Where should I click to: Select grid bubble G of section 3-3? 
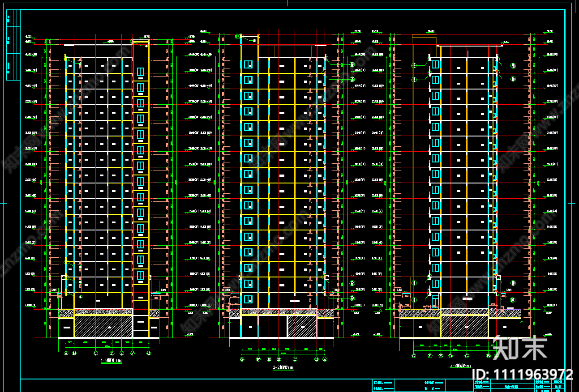[414, 356]
